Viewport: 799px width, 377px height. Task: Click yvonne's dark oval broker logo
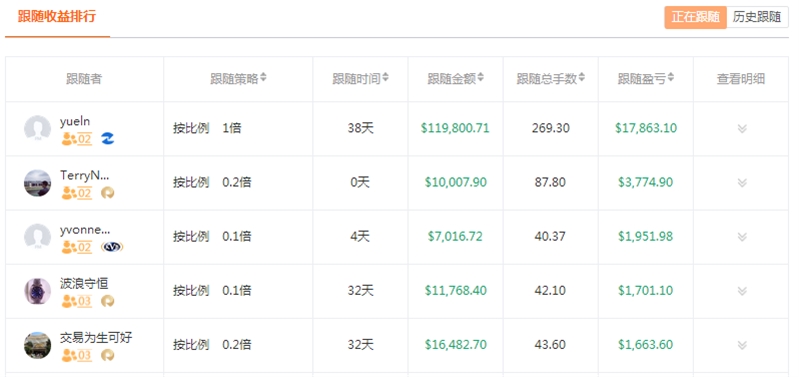112,247
